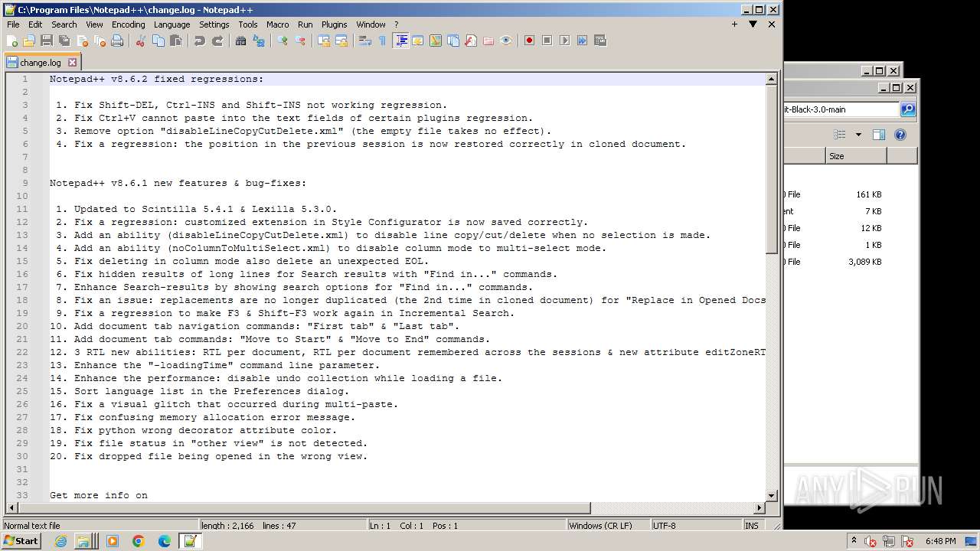This screenshot has height=551, width=980.
Task: Click the Explorer search field
Action: click(841, 109)
